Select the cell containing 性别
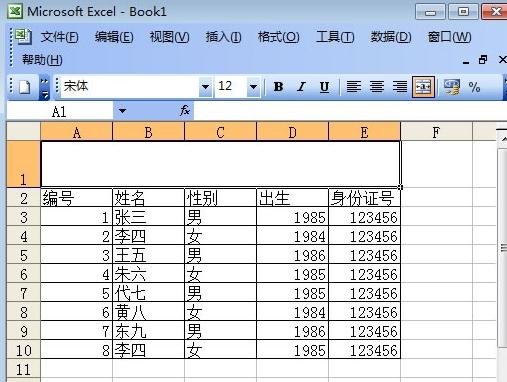 [220, 198]
